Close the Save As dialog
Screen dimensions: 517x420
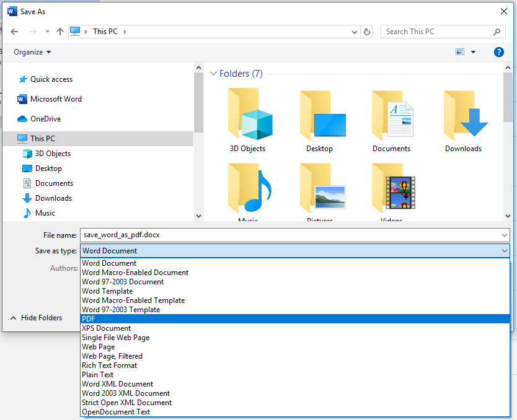coord(504,11)
